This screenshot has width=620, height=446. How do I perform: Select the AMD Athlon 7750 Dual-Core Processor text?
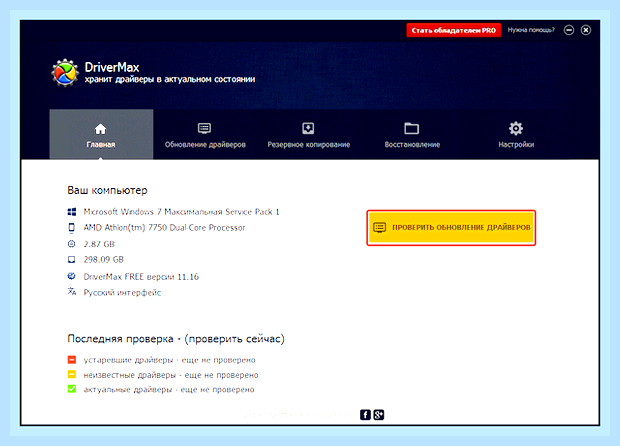point(164,228)
